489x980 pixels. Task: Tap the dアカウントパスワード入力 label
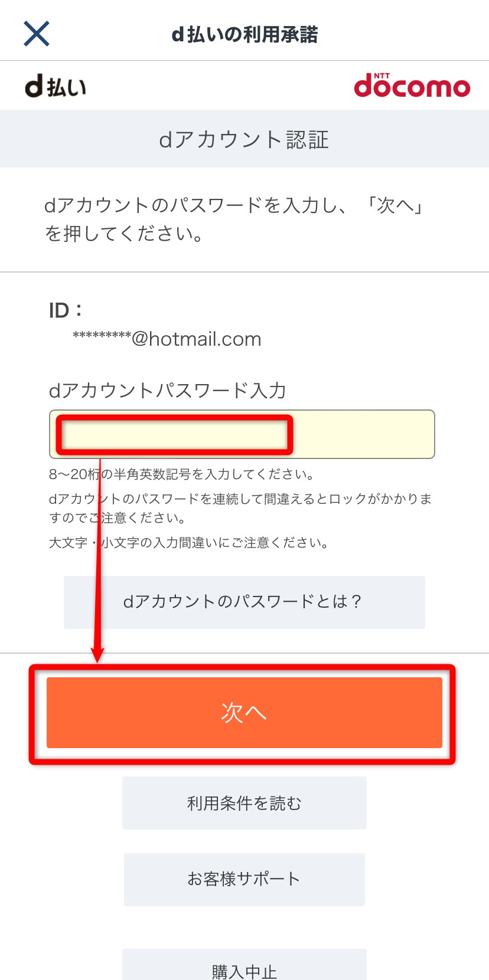(168, 390)
